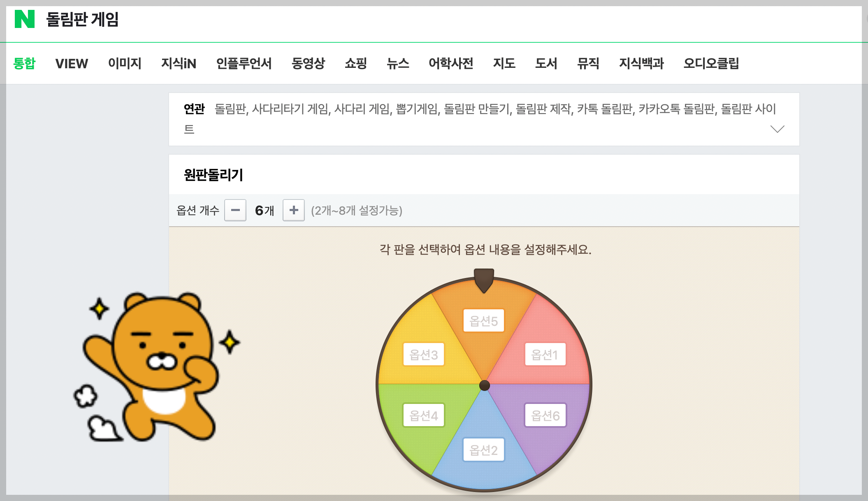Click related search 돌림판 제작

point(543,109)
